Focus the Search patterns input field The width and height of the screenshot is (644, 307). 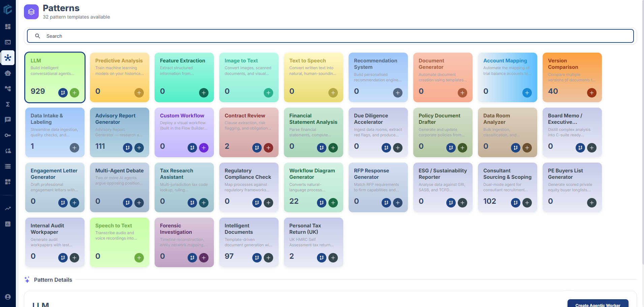pyautogui.click(x=330, y=36)
